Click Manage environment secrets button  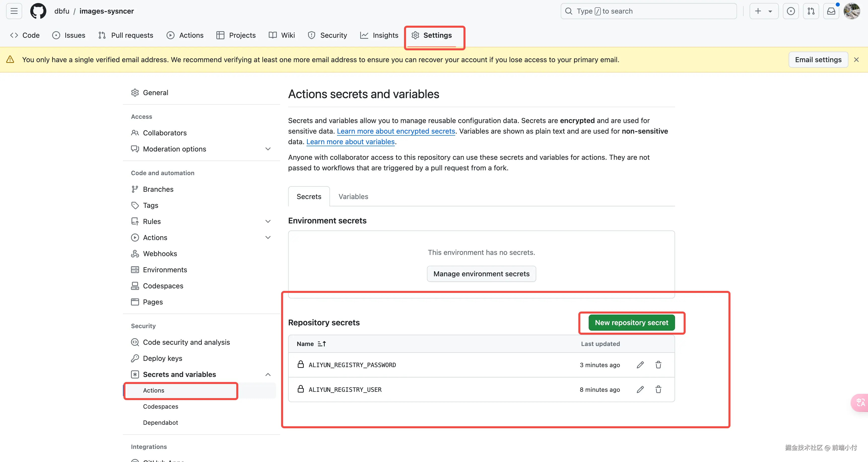(x=481, y=274)
